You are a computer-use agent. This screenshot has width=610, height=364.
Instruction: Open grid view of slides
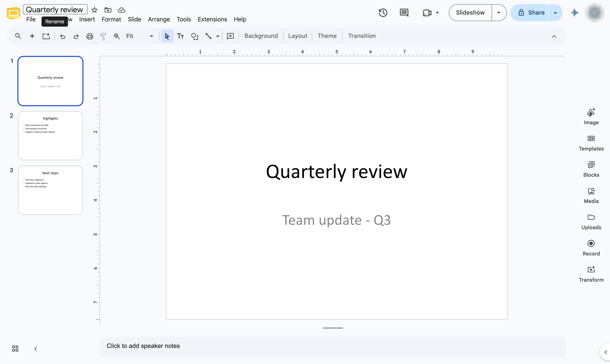pyautogui.click(x=15, y=348)
